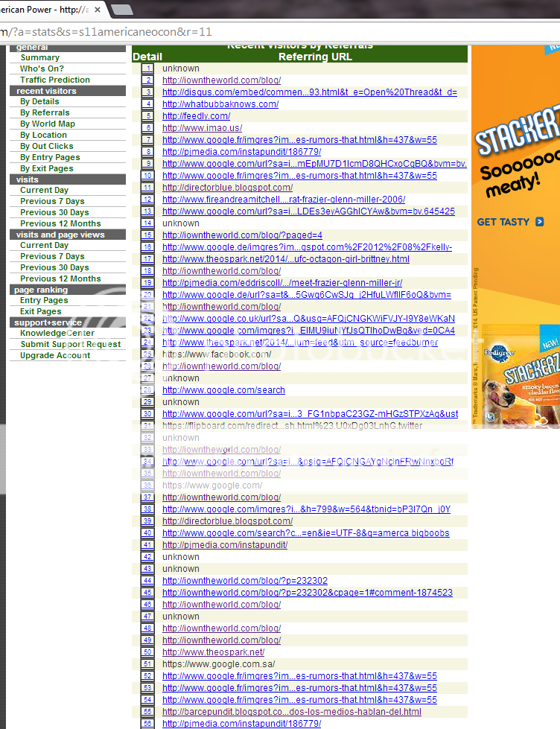Open detail number 4 for whatbubbaknows referral
The image size is (560, 729).
(x=148, y=104)
